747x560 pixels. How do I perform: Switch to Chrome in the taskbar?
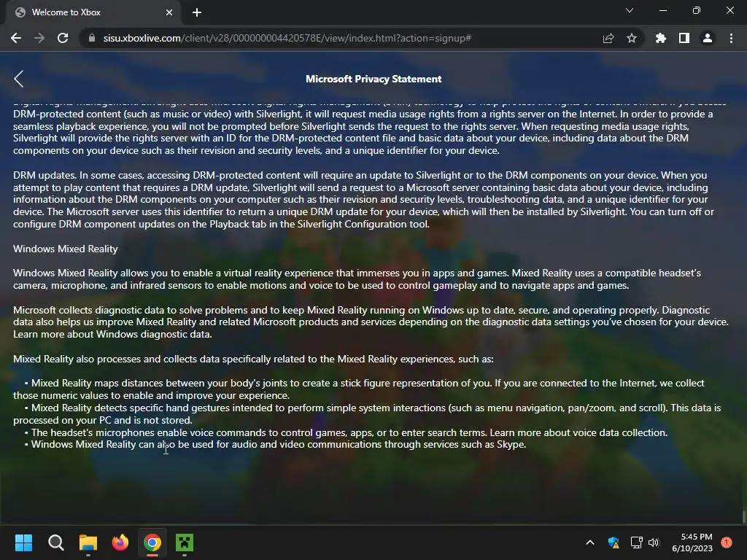[x=152, y=542]
